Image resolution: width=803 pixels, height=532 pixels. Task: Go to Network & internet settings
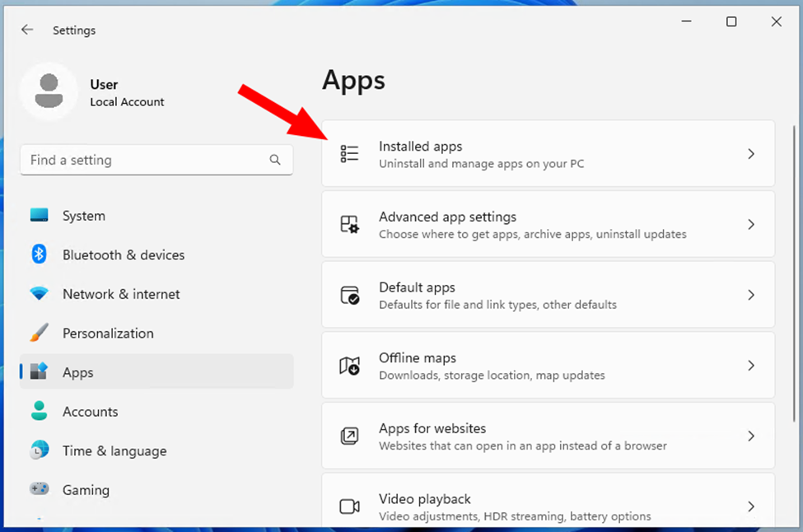pos(120,294)
